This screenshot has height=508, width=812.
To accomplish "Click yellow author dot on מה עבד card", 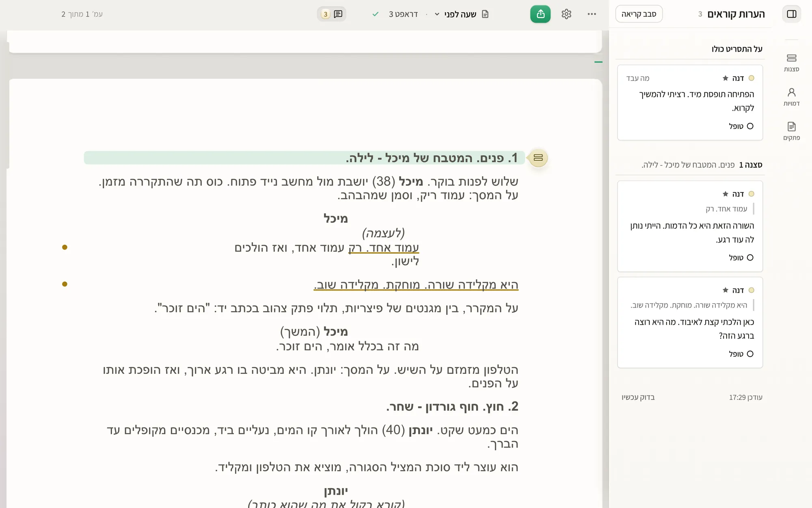I will [x=751, y=78].
